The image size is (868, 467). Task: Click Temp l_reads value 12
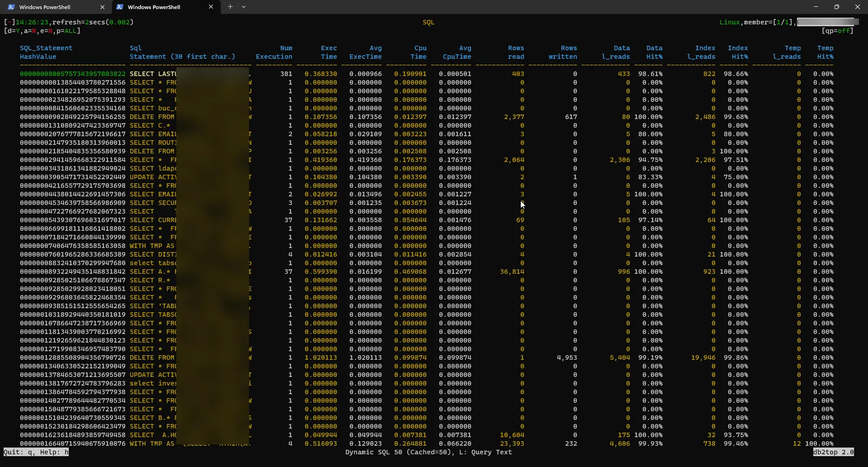click(x=797, y=443)
